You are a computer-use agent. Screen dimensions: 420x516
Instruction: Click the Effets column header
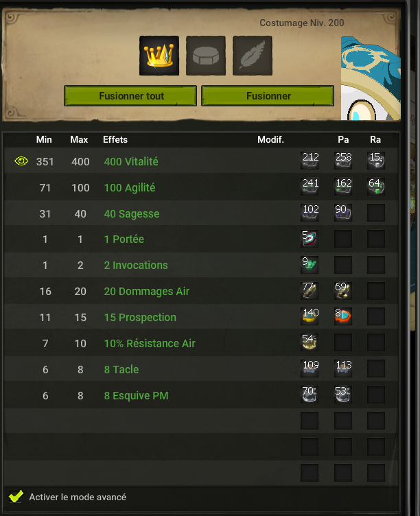click(115, 139)
